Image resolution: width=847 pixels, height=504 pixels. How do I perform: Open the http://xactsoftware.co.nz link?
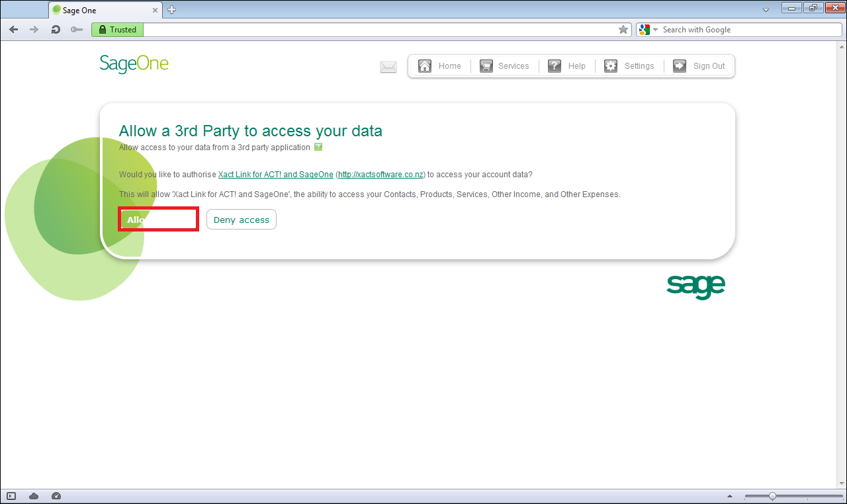coord(380,175)
